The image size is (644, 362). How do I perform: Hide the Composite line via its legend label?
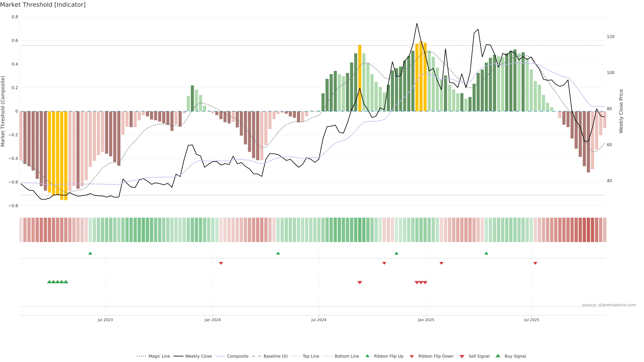(237, 356)
